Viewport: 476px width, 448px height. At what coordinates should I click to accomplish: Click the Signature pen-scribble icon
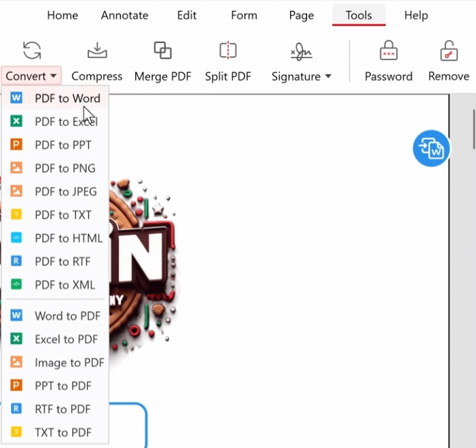[x=301, y=51]
